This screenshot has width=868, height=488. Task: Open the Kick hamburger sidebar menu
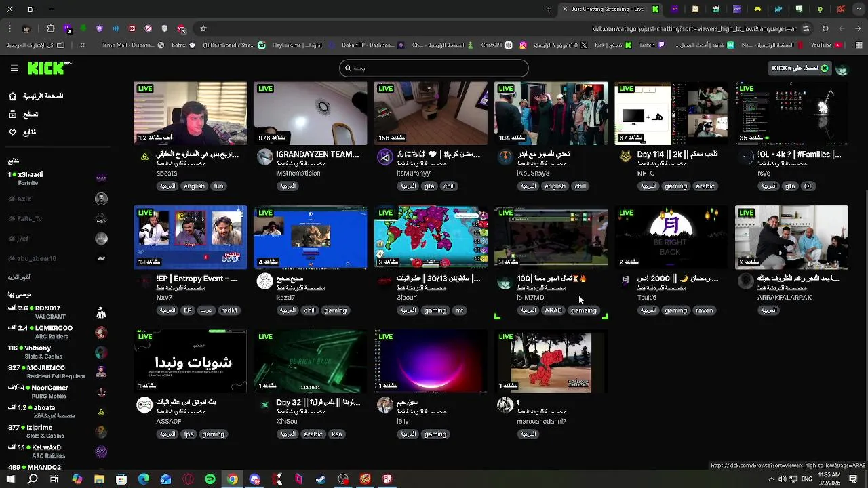[x=14, y=68]
